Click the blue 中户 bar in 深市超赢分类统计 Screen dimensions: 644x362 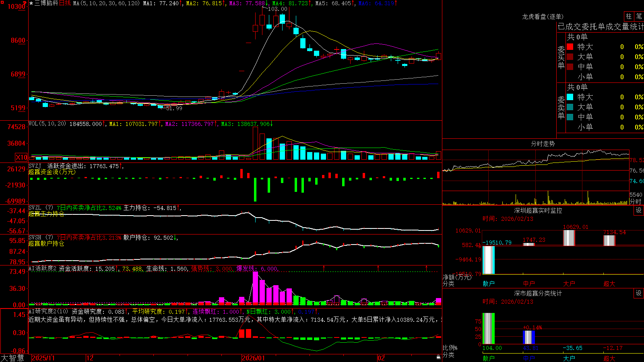[529, 337]
